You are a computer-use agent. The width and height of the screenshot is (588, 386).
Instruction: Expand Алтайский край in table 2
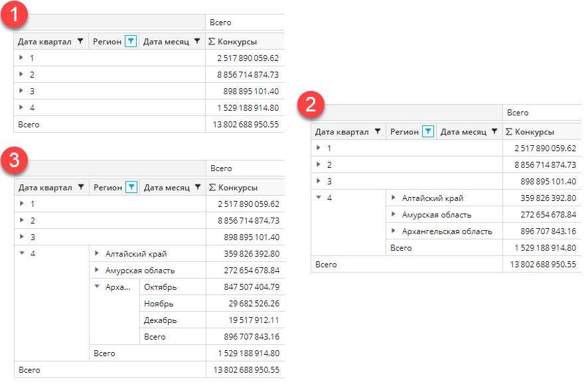[x=394, y=198]
